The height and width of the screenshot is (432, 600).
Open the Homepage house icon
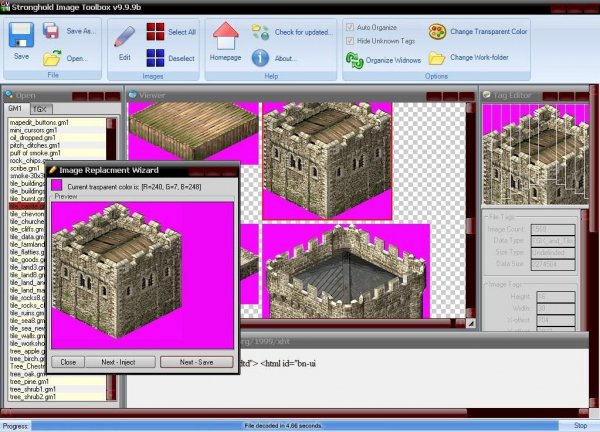click(x=226, y=40)
